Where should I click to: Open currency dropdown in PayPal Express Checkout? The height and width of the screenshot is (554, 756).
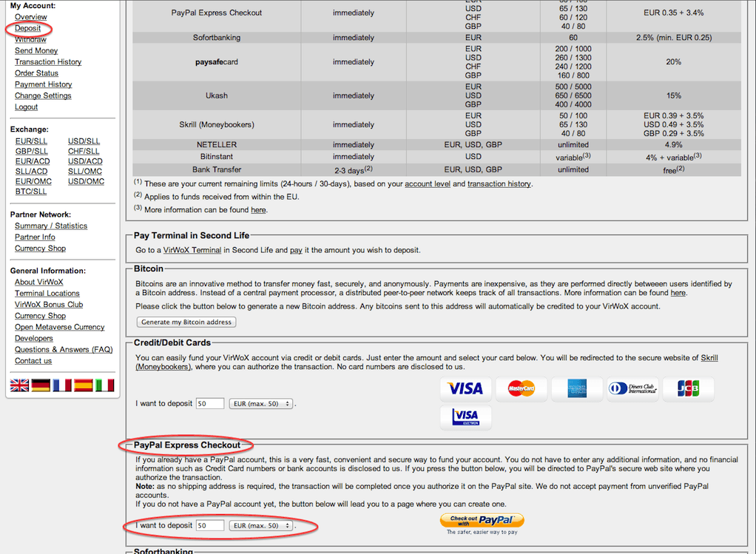[261, 526]
